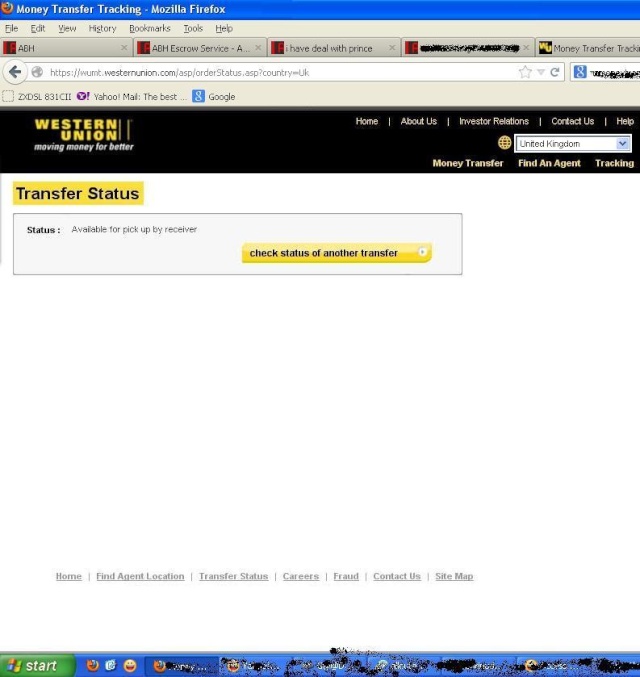Open the File menu
Viewport: 640px width, 677px height.
tap(11, 28)
